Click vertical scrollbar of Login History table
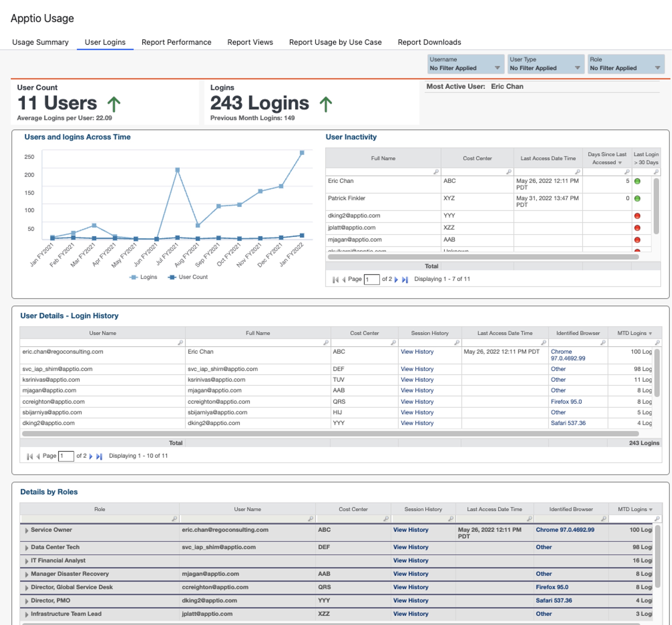The height and width of the screenshot is (625, 672). tap(657, 373)
